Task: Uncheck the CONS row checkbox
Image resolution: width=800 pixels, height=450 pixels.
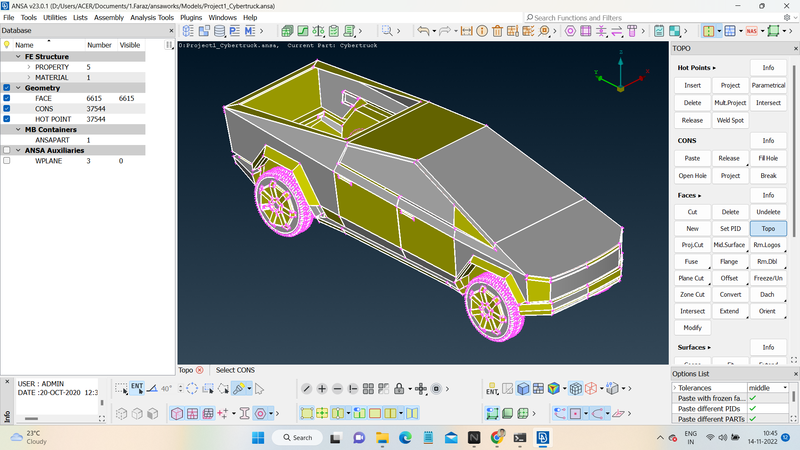Action: pos(7,109)
